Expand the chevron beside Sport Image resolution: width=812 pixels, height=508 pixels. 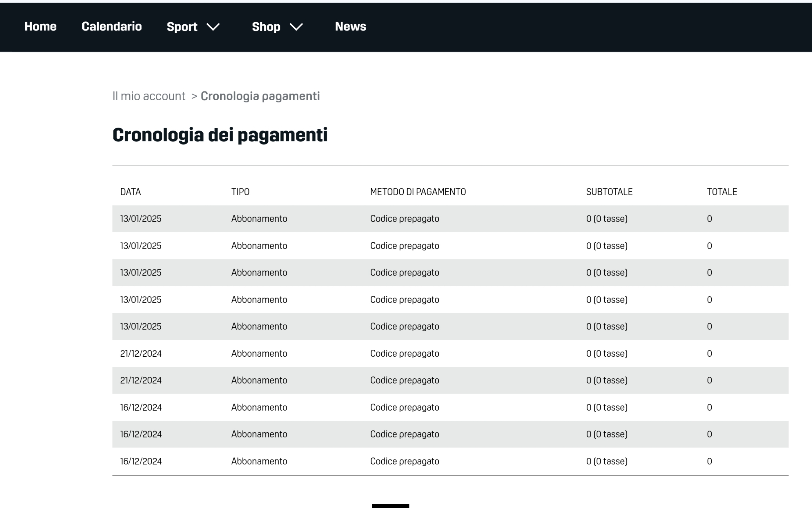(213, 27)
